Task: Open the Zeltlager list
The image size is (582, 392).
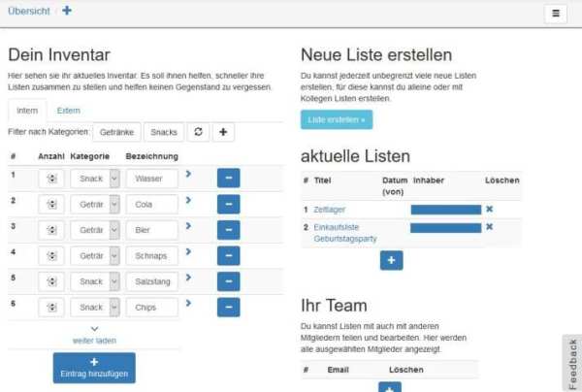Action: [x=329, y=210]
